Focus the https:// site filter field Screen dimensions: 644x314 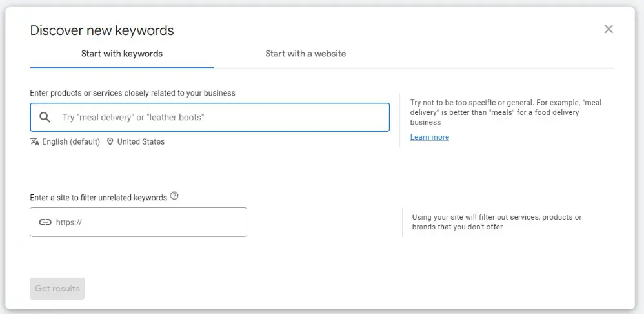click(148, 222)
